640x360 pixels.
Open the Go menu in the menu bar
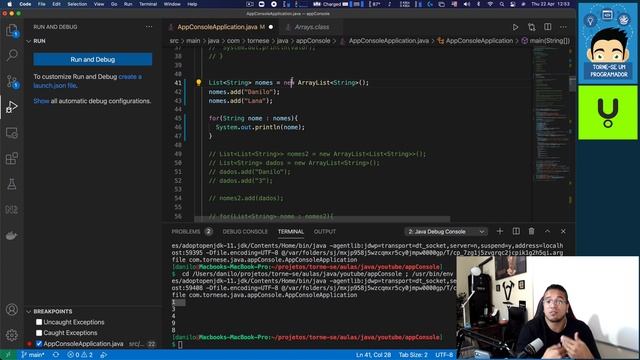coord(114,4)
